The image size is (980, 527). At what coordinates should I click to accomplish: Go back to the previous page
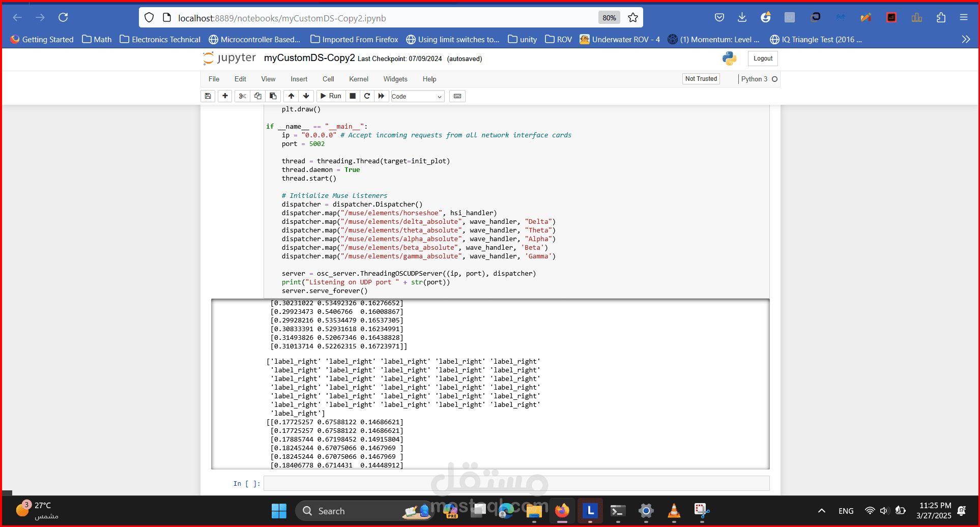17,18
